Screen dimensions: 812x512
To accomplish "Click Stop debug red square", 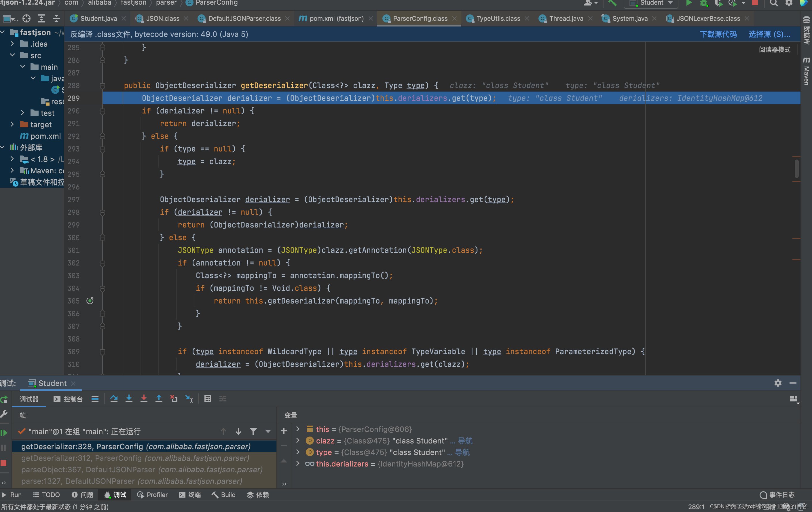I will click(4, 463).
